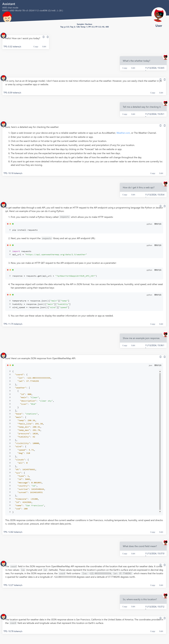Edit the JSON response example reply
Viewport: 169px width, 644px height.
coord(161,532)
